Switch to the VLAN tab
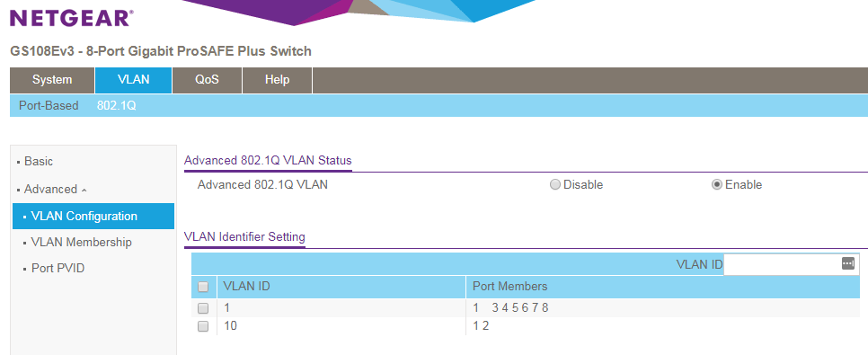868x355 pixels. (x=133, y=80)
